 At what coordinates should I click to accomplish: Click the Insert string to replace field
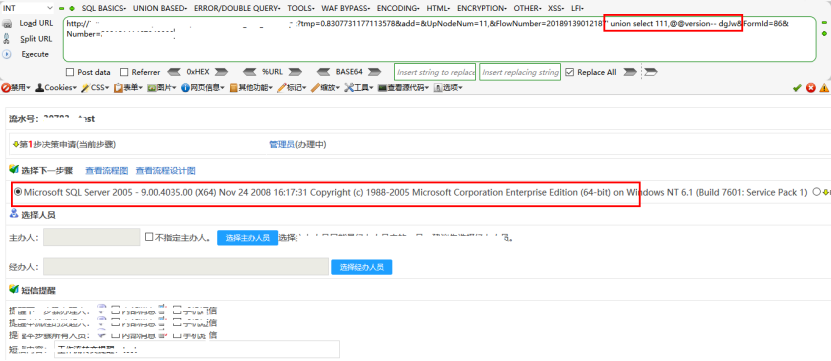click(435, 72)
